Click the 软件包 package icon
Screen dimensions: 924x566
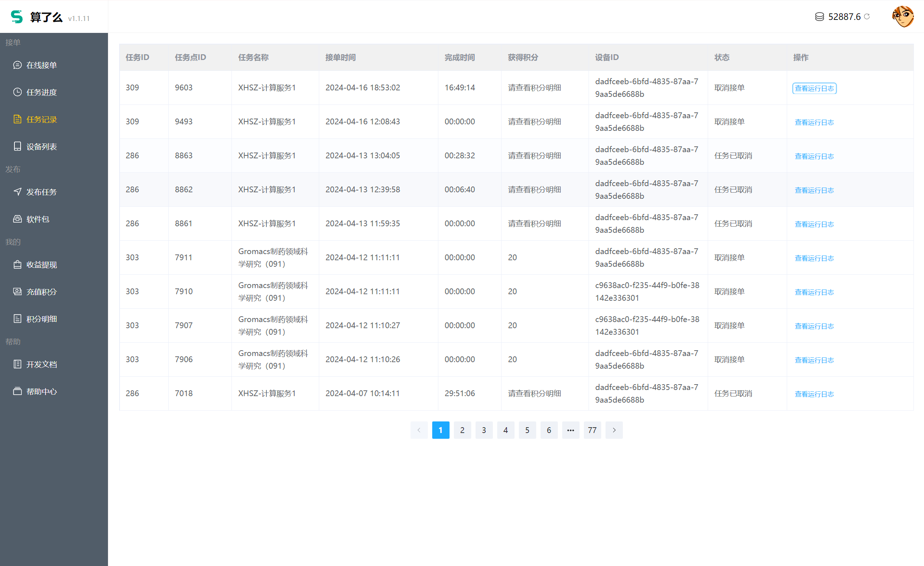(17, 219)
